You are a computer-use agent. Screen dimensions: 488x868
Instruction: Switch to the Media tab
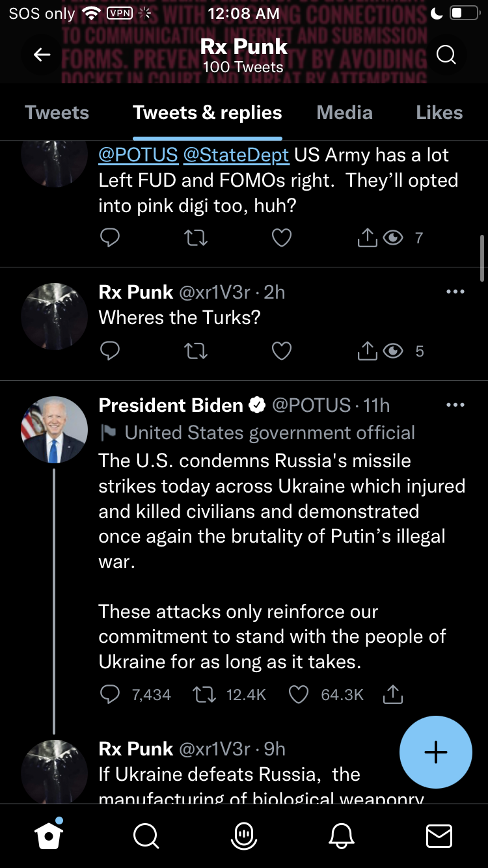(x=344, y=113)
